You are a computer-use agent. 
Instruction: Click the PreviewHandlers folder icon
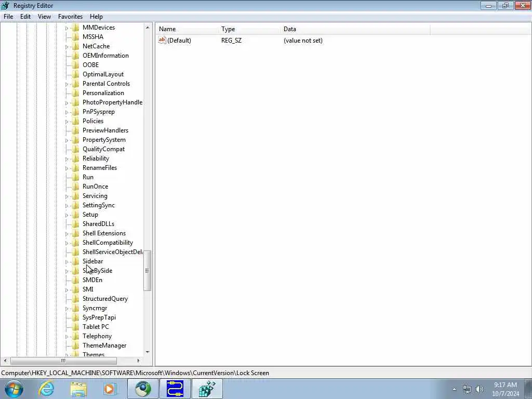pyautogui.click(x=75, y=130)
